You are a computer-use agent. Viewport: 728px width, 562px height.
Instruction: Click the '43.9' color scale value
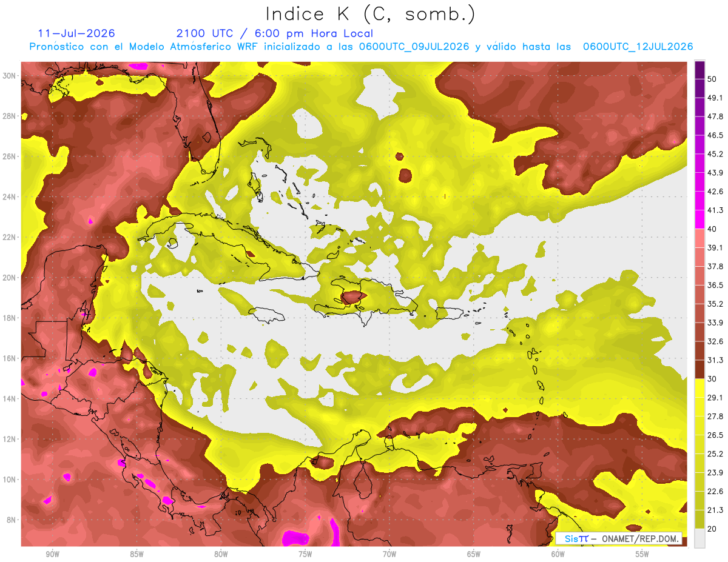click(715, 173)
